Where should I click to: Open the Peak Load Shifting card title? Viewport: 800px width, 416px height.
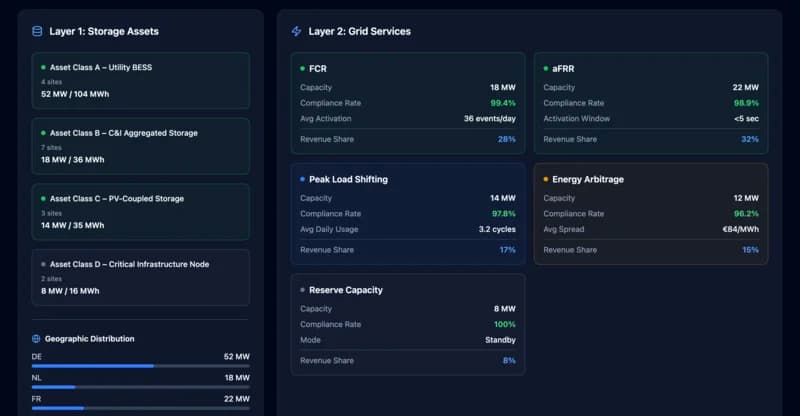pyautogui.click(x=348, y=179)
